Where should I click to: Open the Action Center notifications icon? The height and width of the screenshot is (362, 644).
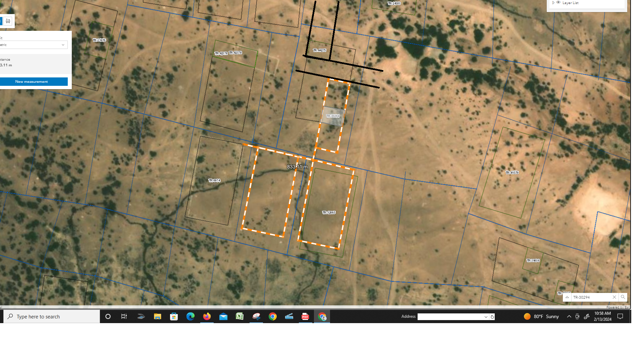point(620,316)
